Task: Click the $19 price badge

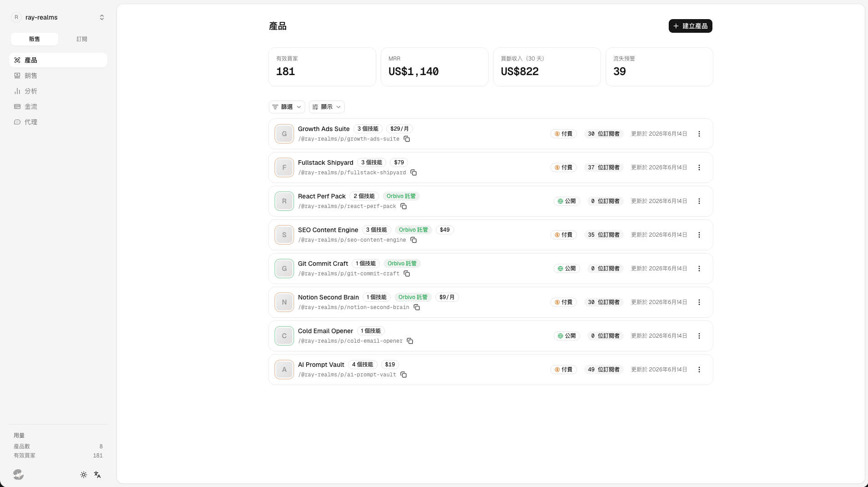Action: tap(390, 365)
